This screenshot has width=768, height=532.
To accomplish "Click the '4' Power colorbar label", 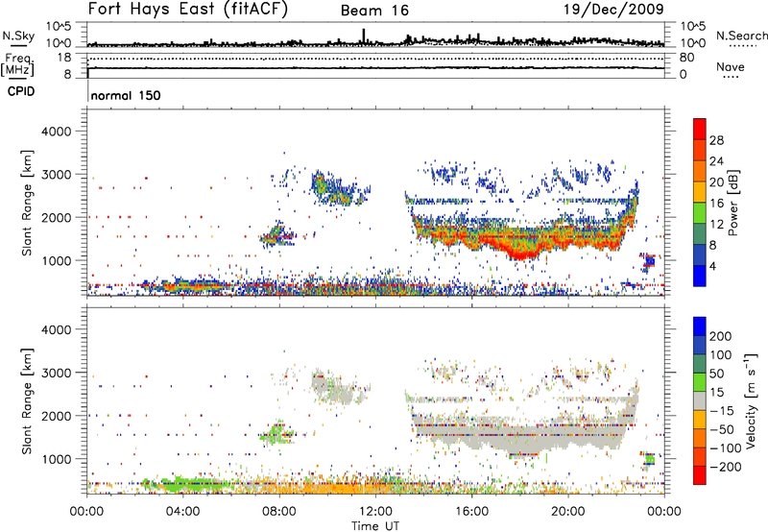I will coord(712,266).
